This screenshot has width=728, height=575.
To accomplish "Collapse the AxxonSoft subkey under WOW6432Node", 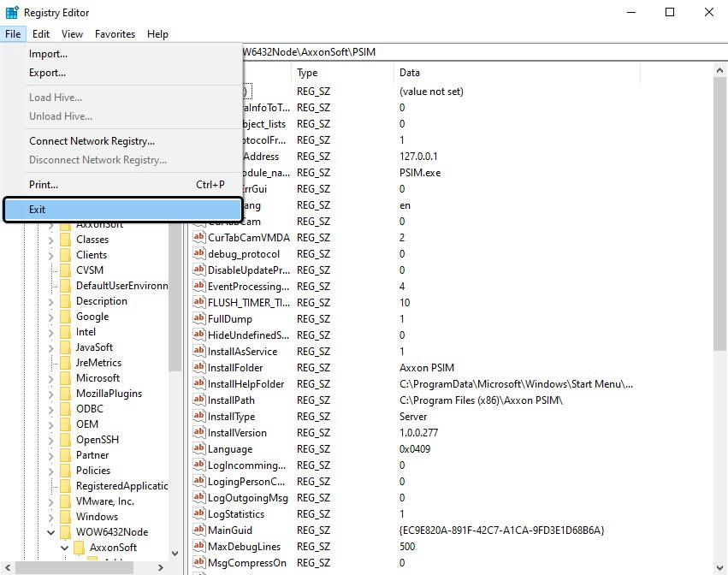I will click(x=65, y=548).
